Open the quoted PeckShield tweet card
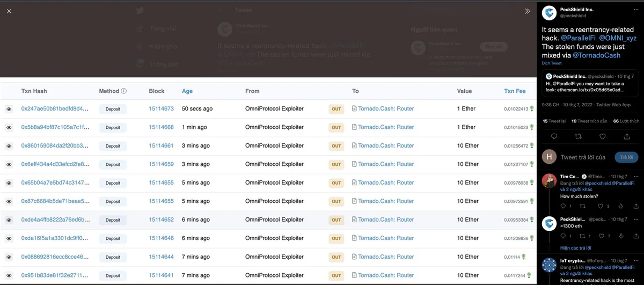The height and width of the screenshot is (285, 644). click(590, 83)
